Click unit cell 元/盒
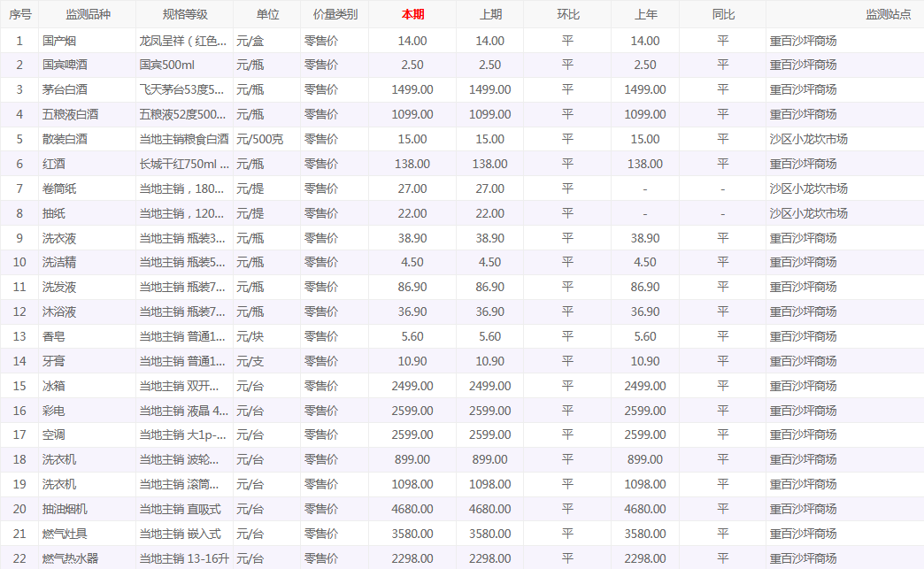 [x=250, y=41]
